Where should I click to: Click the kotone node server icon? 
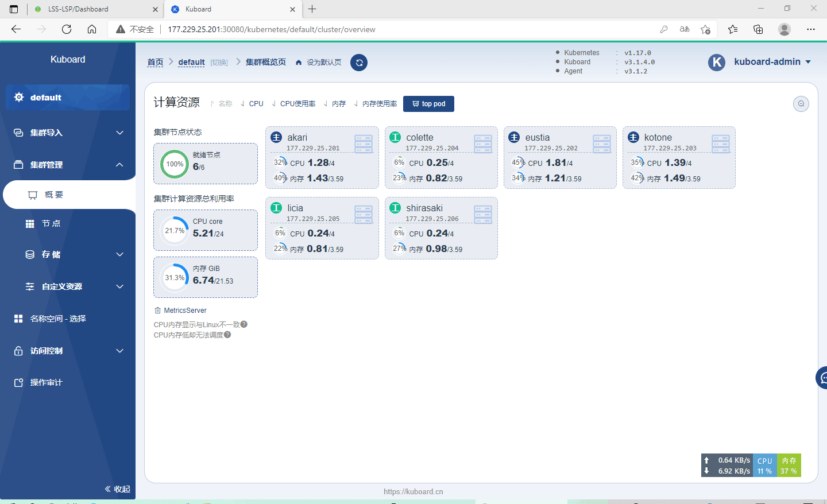(721, 144)
